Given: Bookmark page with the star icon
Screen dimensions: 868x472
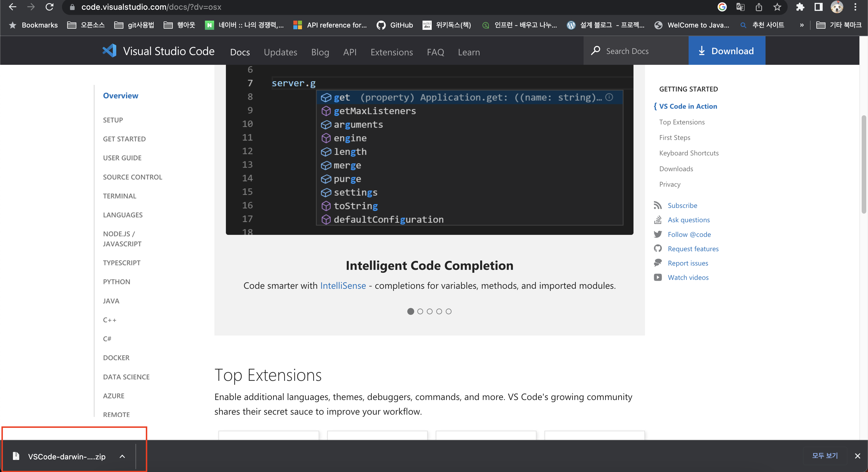Looking at the screenshot, I should tap(777, 7).
